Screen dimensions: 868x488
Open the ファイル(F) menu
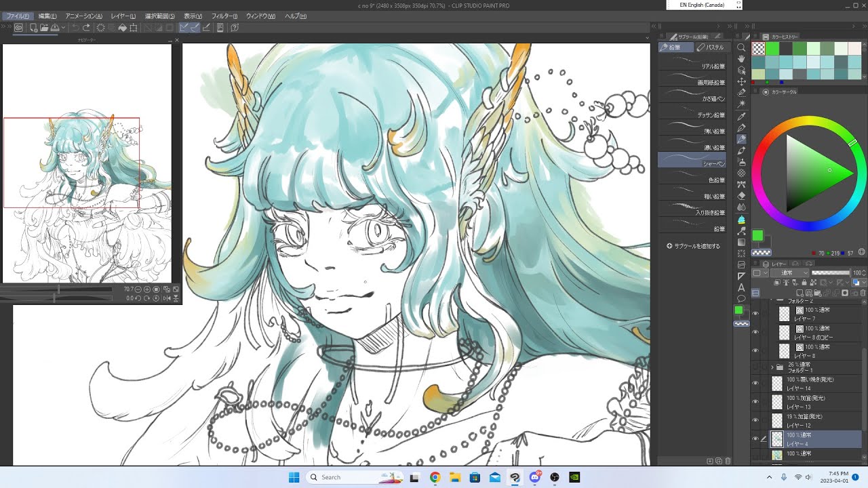point(18,16)
